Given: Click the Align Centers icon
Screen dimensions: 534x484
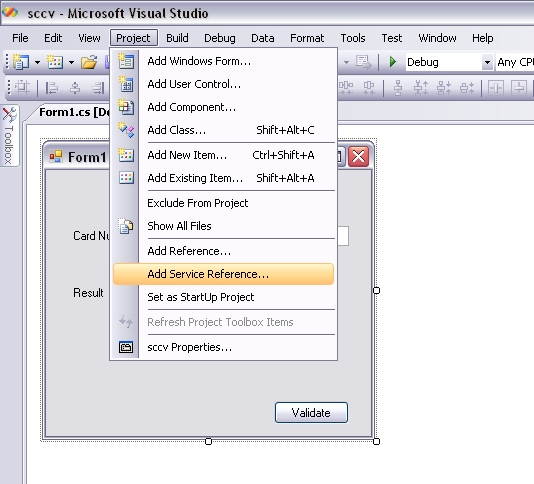Looking at the screenshot, I should pos(75,88).
